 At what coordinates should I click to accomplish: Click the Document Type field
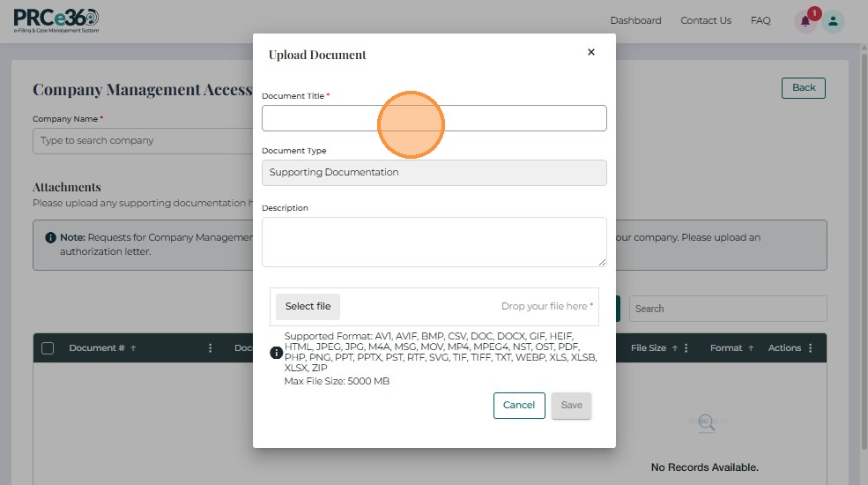[x=434, y=173]
